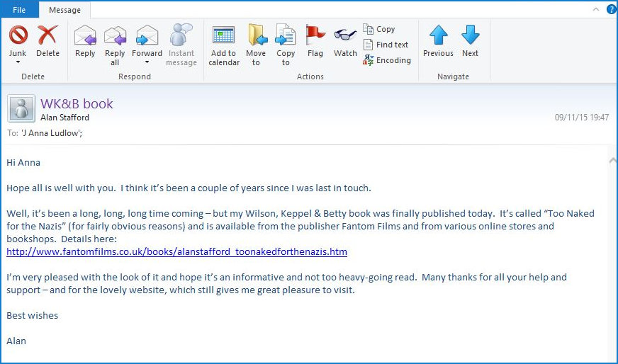Watch this conversation with glasses icon
The width and height of the screenshot is (618, 364).
(x=345, y=35)
